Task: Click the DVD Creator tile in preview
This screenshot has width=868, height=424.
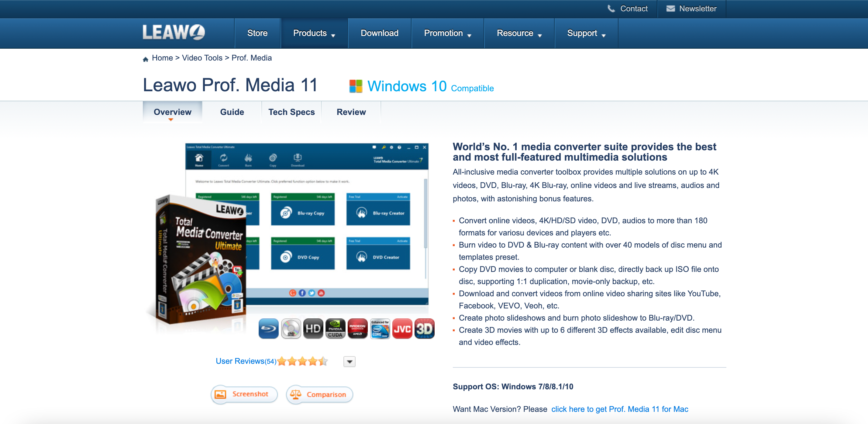Action: point(378,253)
